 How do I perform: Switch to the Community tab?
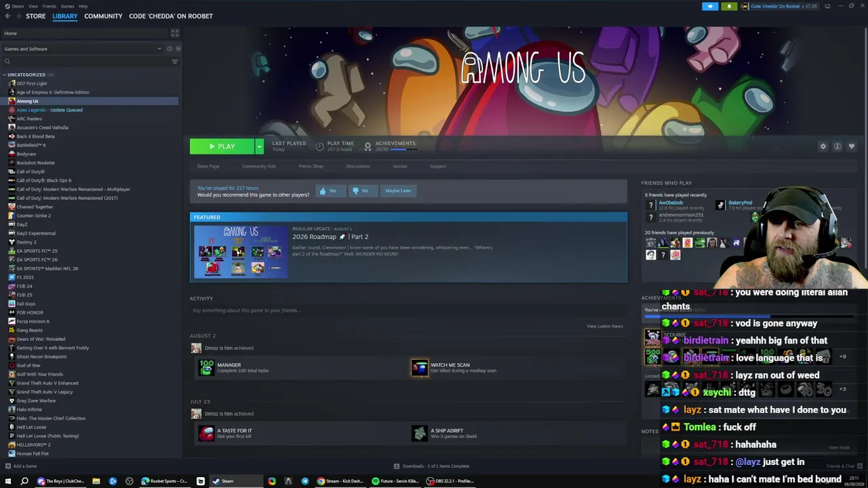103,16
